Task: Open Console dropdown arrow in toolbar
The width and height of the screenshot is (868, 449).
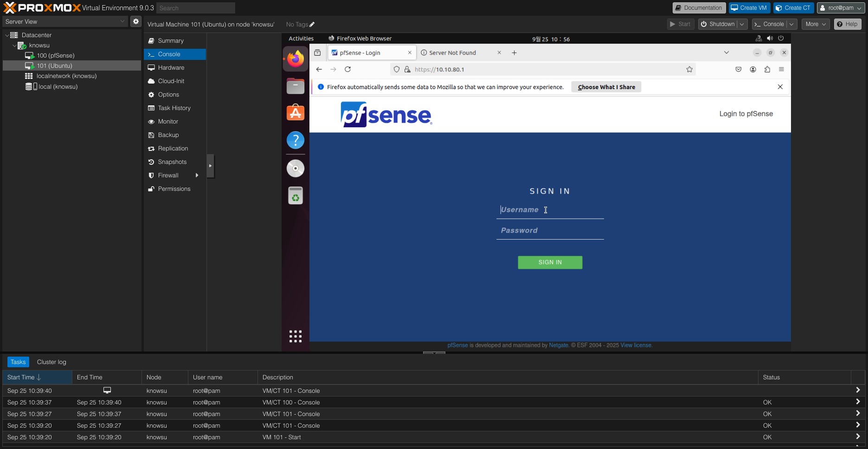Action: pyautogui.click(x=791, y=24)
